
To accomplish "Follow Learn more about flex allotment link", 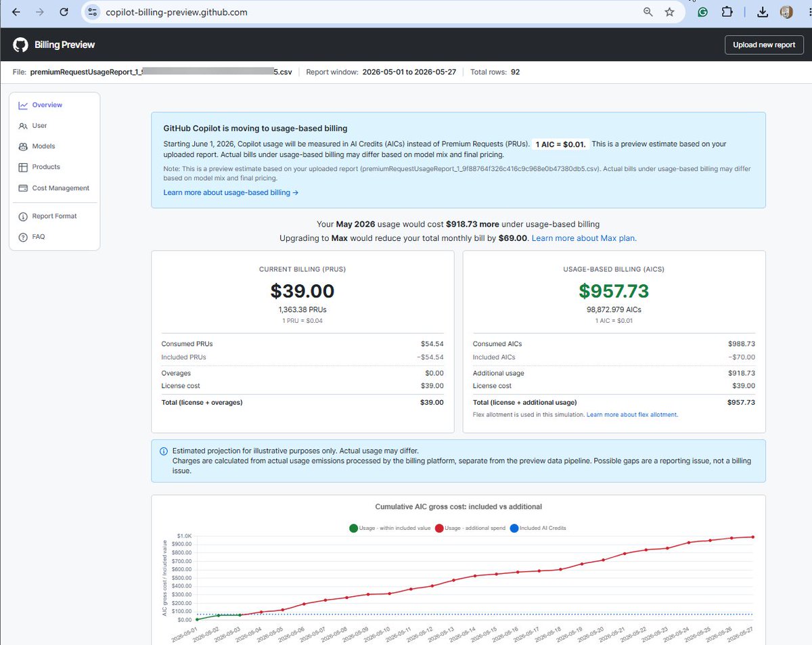I will click(632, 414).
